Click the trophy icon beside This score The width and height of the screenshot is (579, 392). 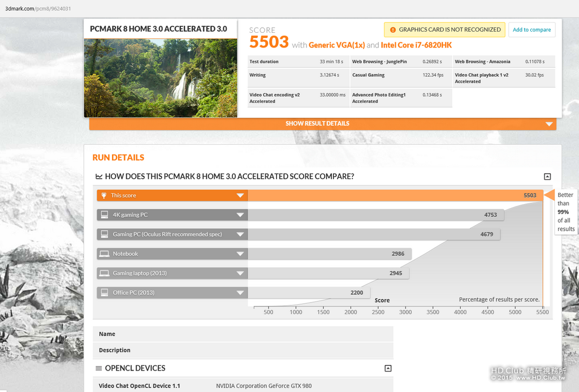point(104,196)
